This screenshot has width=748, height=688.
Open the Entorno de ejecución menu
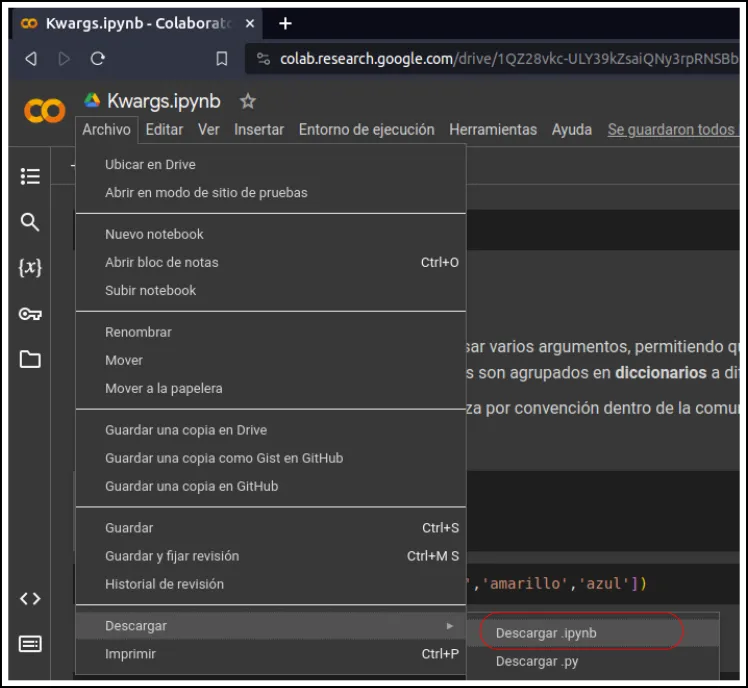point(366,129)
